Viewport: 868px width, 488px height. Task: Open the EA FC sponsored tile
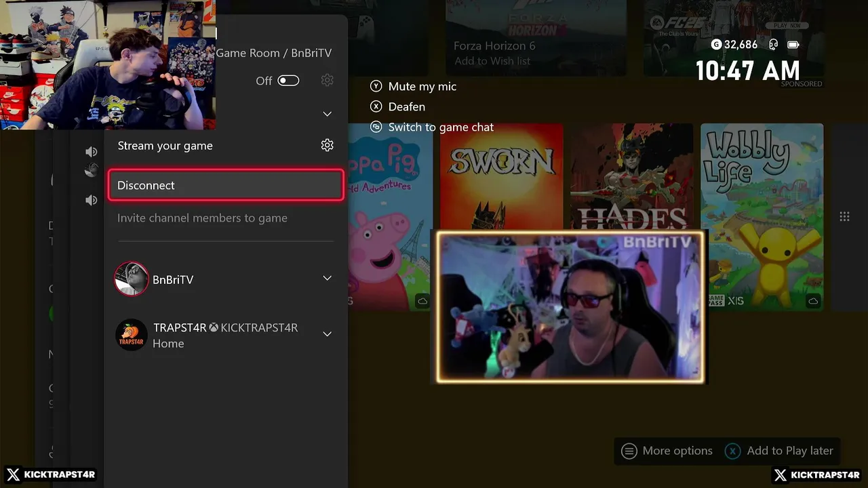(x=734, y=37)
